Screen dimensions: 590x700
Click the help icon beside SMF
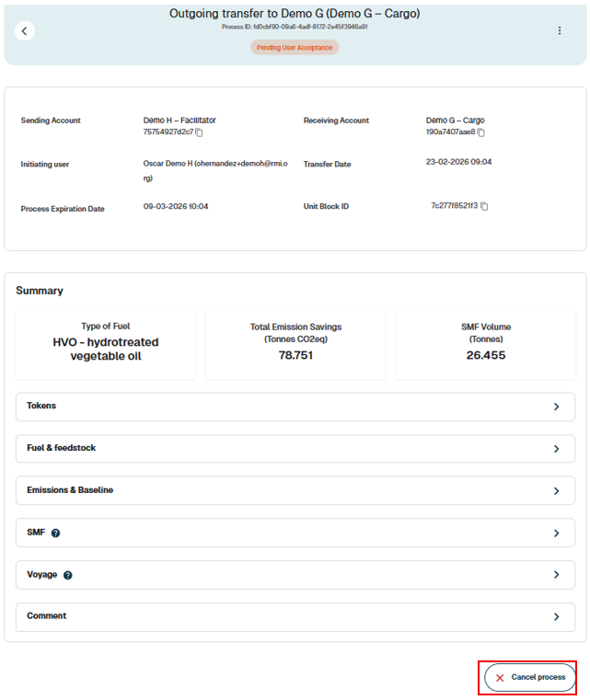click(56, 534)
